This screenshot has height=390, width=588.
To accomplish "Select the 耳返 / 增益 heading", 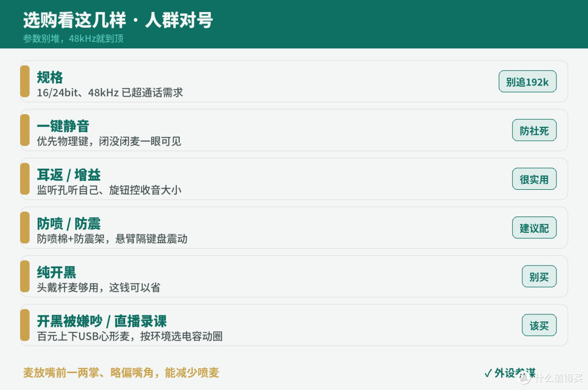I will [69, 175].
